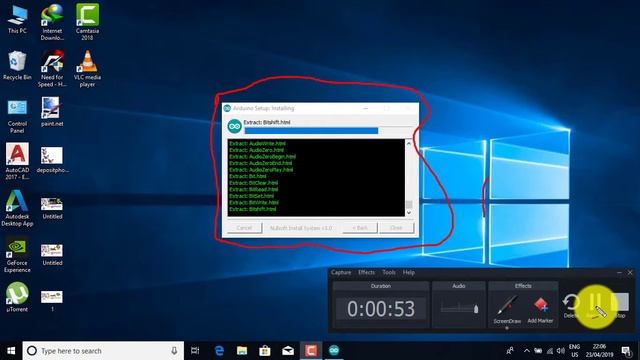
Task: Minimize the Camtasia recorder window
Action: pos(619,272)
